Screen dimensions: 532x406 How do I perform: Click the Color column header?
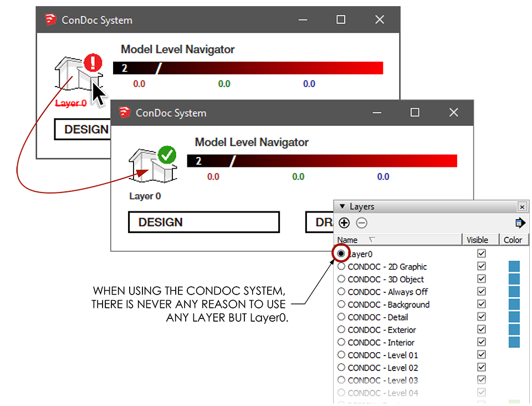[x=514, y=240]
